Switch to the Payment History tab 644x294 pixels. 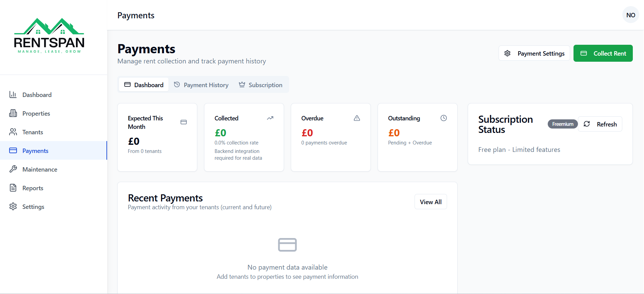(201, 85)
